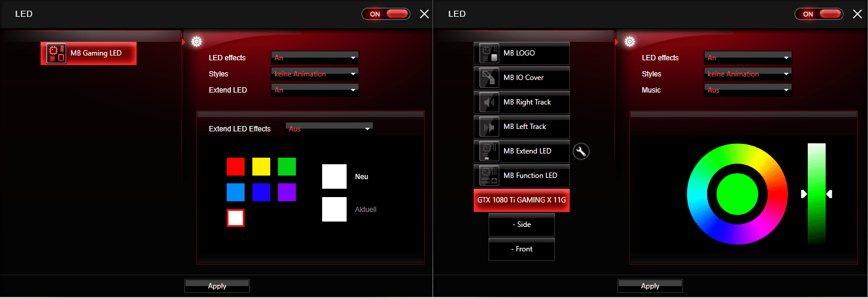Pick the red color swatch
Screen dimensions: 868x298
(x=236, y=167)
